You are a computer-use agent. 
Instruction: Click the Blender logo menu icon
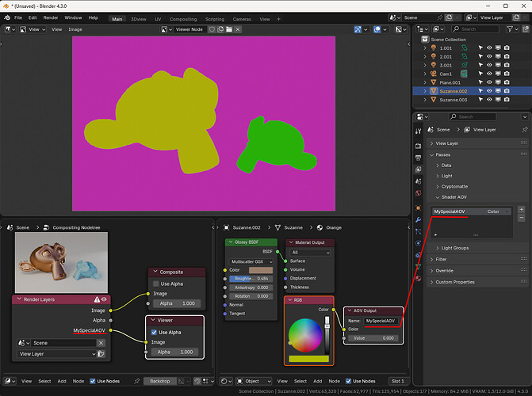tap(7, 17)
